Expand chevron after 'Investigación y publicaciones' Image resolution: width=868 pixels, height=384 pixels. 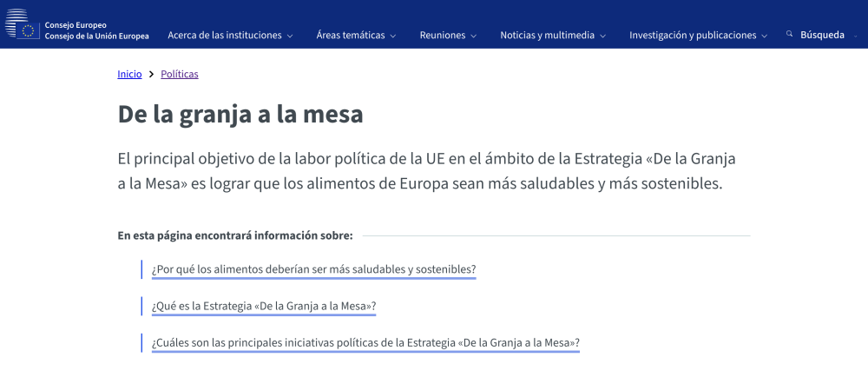coord(764,36)
